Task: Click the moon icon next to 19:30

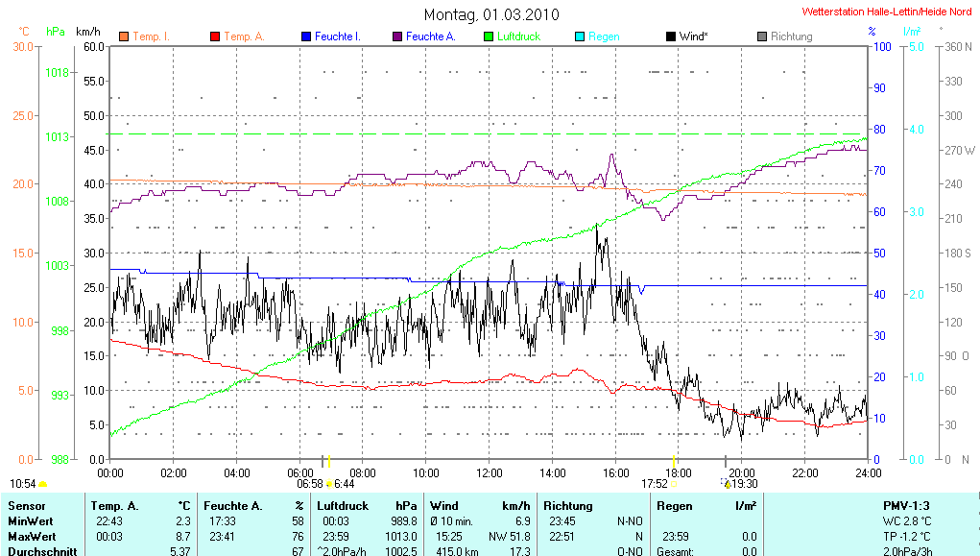Action: coord(727,484)
